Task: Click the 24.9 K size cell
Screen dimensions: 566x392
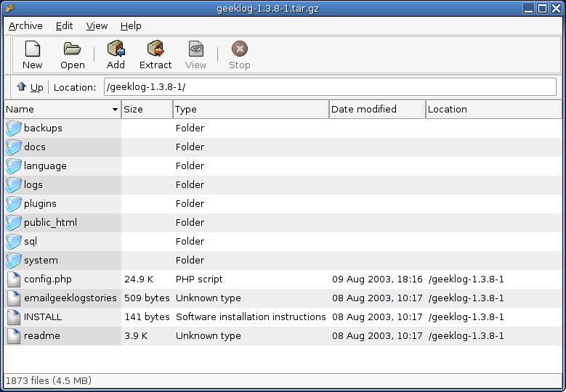Action: 139,279
